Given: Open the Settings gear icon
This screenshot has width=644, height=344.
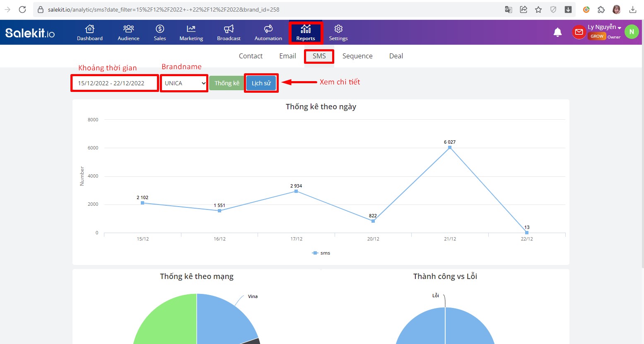Looking at the screenshot, I should tap(338, 29).
